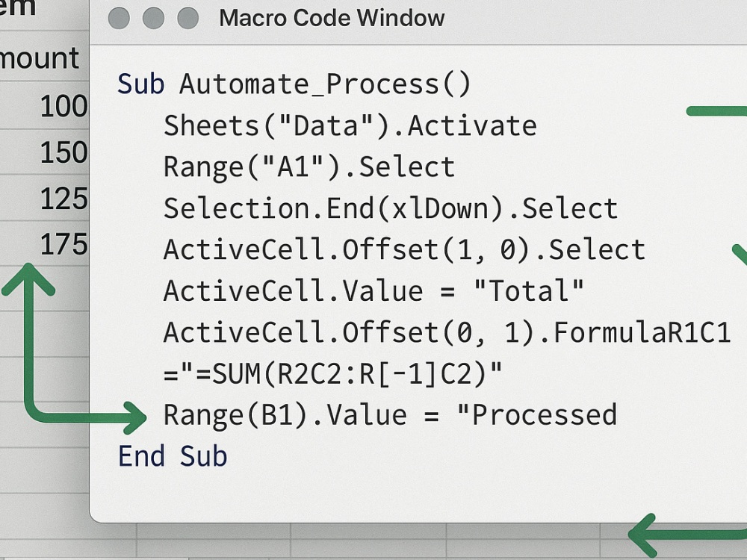
Task: Click the Macro Code Window title
Action: (332, 18)
